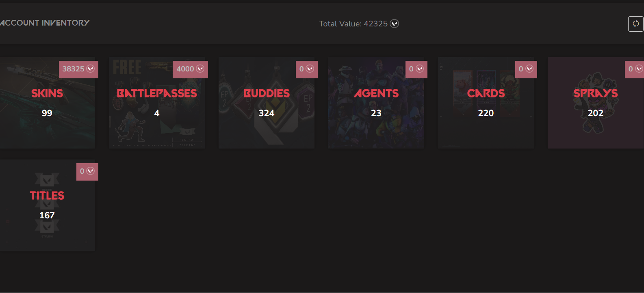This screenshot has height=293, width=644.
Task: Click the 4000 value badge on Battlepasses
Action: click(190, 69)
